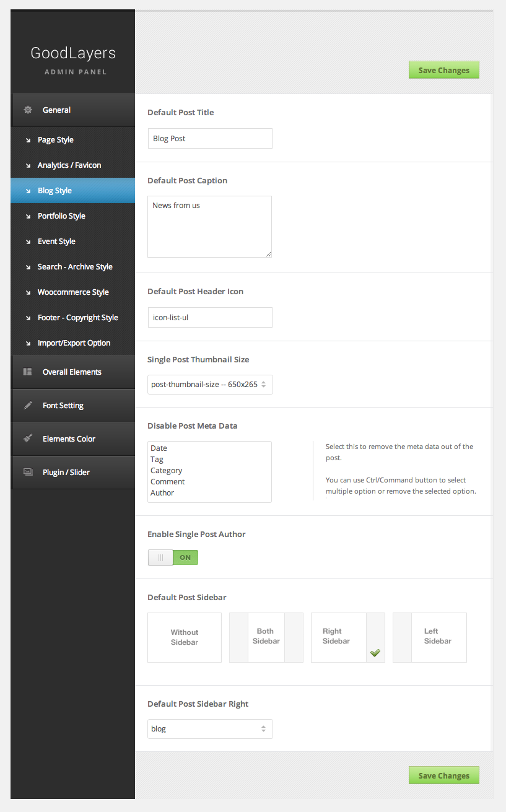Click the General gear icon
Screen dimensions: 506x812
point(28,110)
